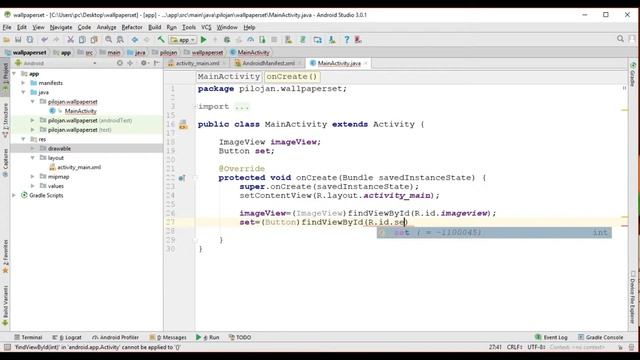640x360 pixels.
Task: Click the Open folder toolbar icon
Action: coord(6,40)
